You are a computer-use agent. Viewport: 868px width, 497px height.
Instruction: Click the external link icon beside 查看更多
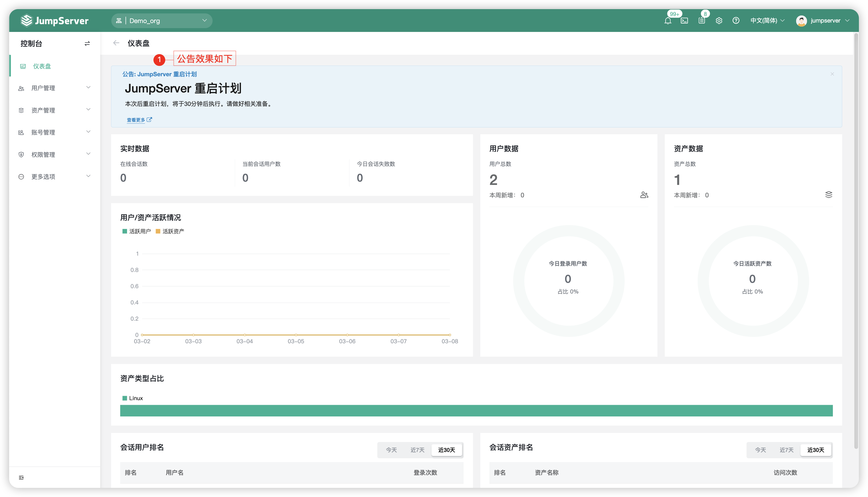coord(149,120)
